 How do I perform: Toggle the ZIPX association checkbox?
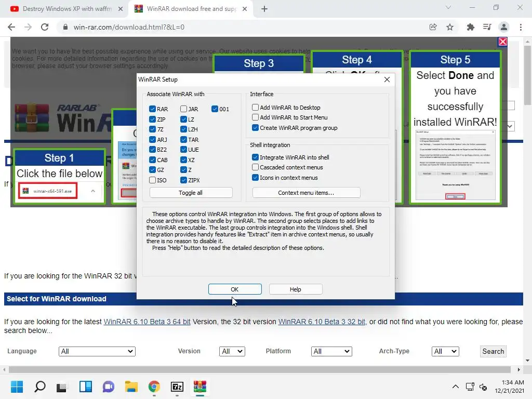183,180
